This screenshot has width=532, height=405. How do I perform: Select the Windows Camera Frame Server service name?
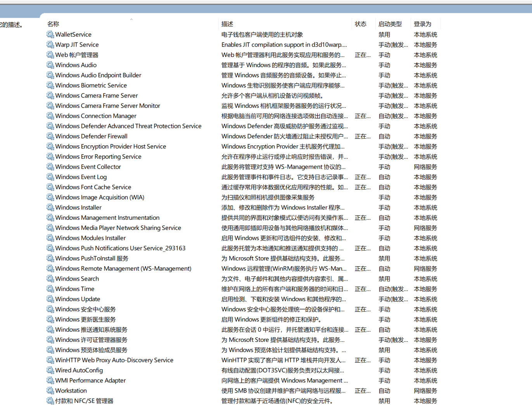97,96
